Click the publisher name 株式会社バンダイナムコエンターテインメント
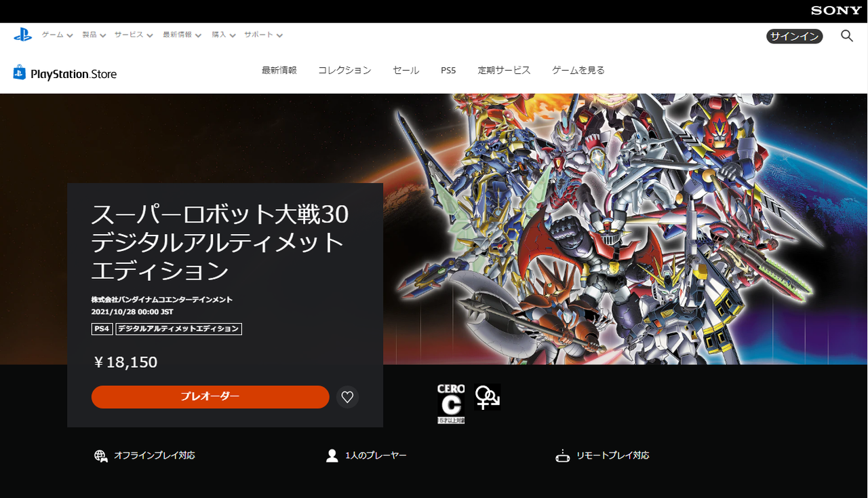This screenshot has height=498, width=868. coord(162,300)
